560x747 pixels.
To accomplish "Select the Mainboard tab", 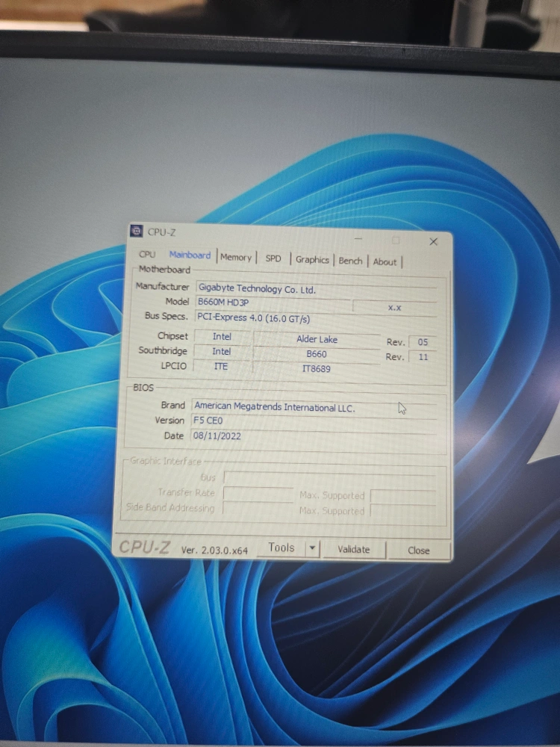I will click(x=190, y=255).
